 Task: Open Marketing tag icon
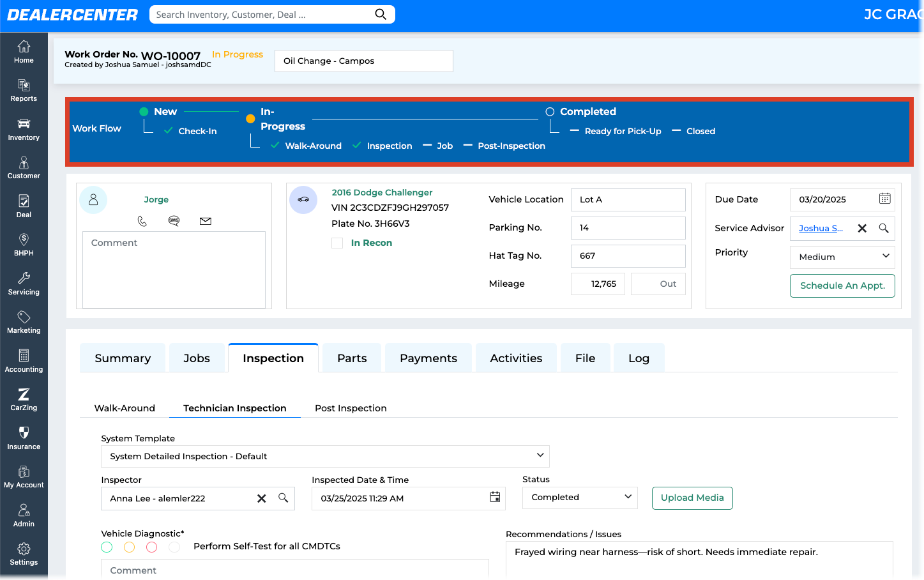tap(24, 323)
